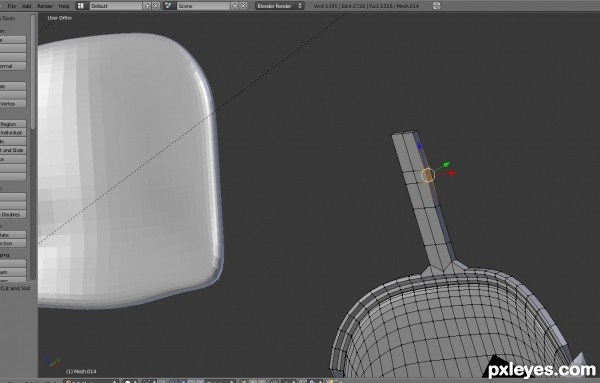Click the (1) Mesh.014 object label

coord(81,371)
